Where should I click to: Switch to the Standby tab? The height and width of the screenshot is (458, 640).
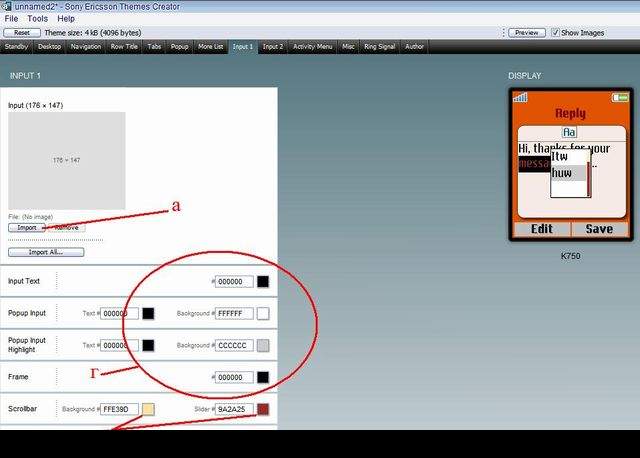point(17,46)
